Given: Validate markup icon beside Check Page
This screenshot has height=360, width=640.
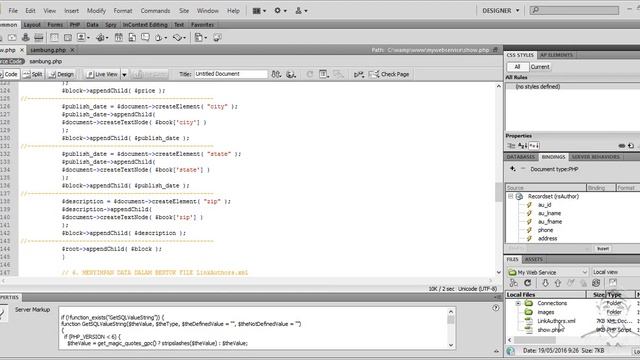Looking at the screenshot, I should (359, 74).
